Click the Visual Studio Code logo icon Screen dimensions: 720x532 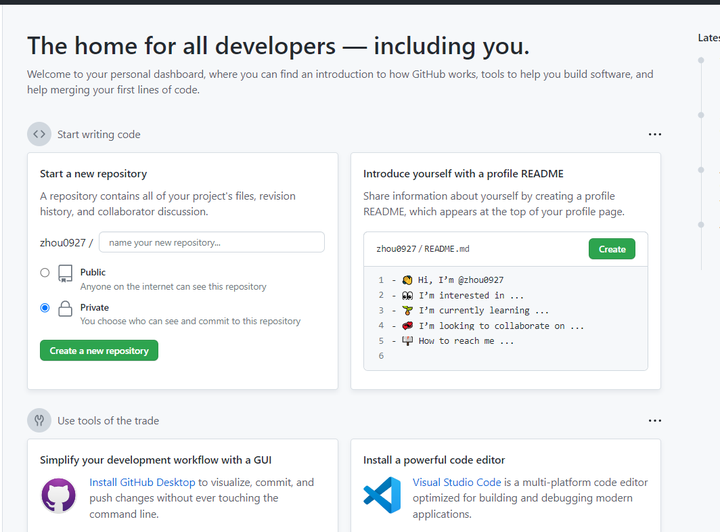(x=381, y=496)
